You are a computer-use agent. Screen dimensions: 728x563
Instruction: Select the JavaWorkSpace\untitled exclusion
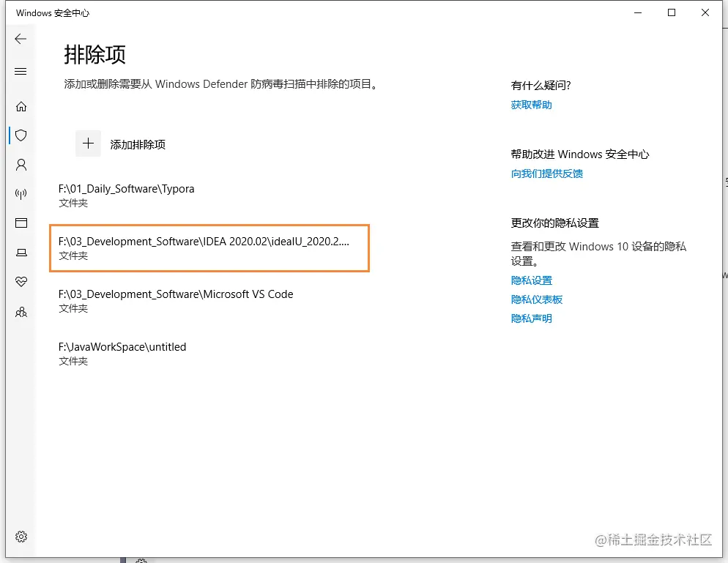(209, 353)
